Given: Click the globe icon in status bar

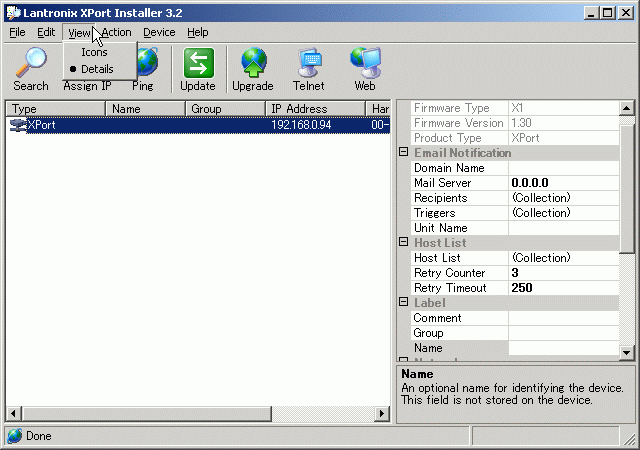Looking at the screenshot, I should coord(15,436).
